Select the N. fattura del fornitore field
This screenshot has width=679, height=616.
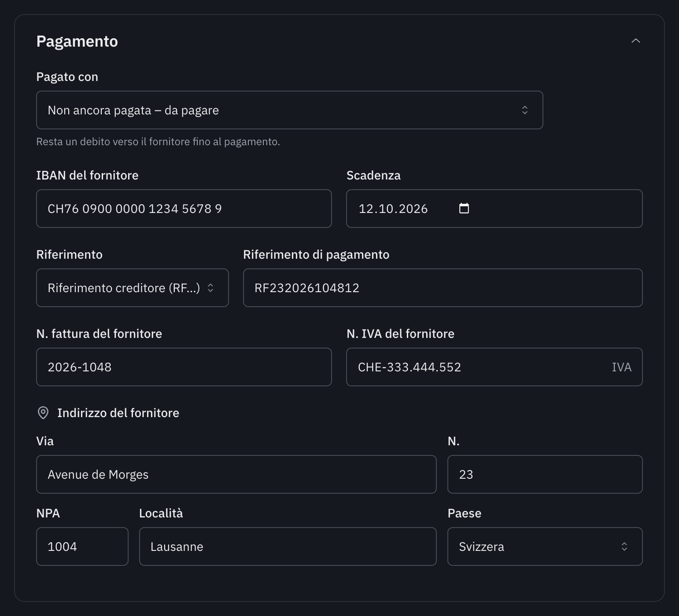click(184, 367)
